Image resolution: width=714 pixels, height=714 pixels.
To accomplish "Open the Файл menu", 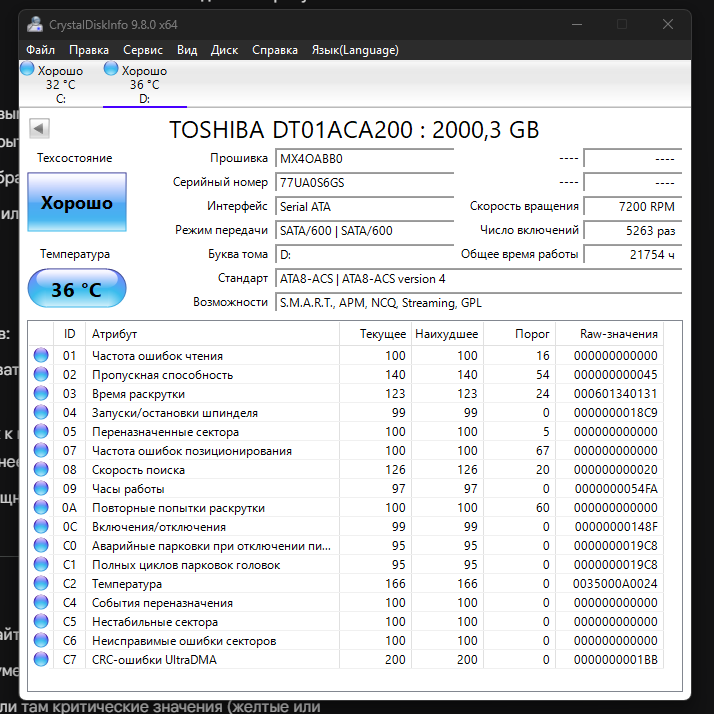I will click(40, 50).
